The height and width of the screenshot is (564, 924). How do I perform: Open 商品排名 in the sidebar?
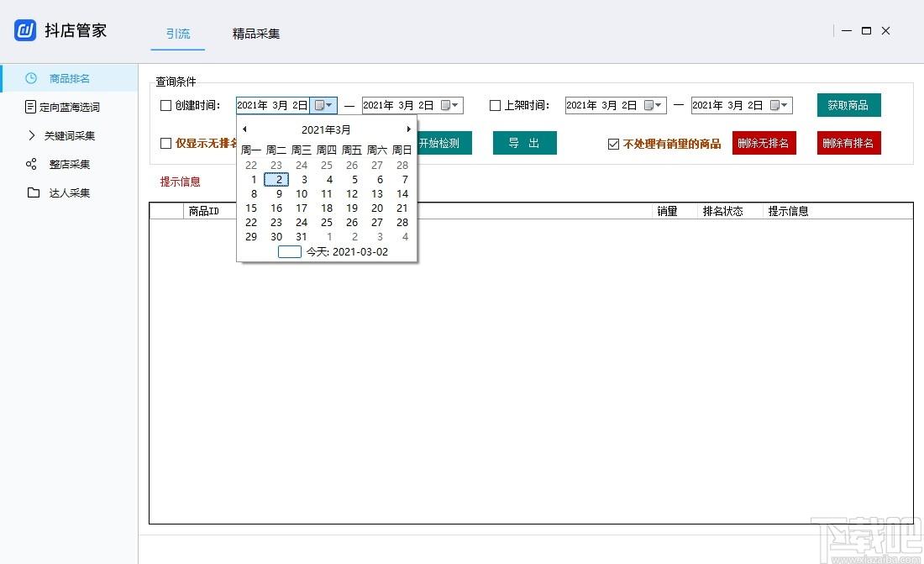70,78
